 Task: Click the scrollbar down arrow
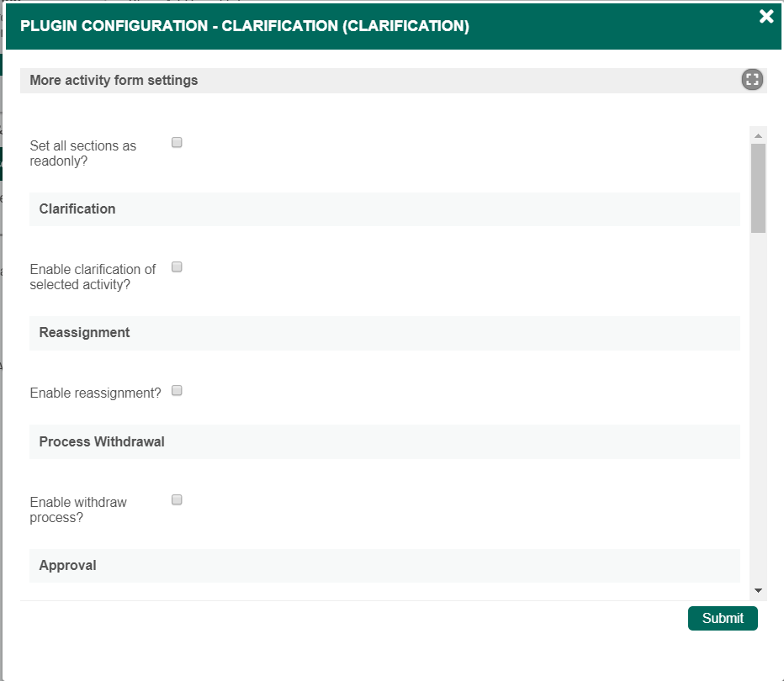coord(758,590)
